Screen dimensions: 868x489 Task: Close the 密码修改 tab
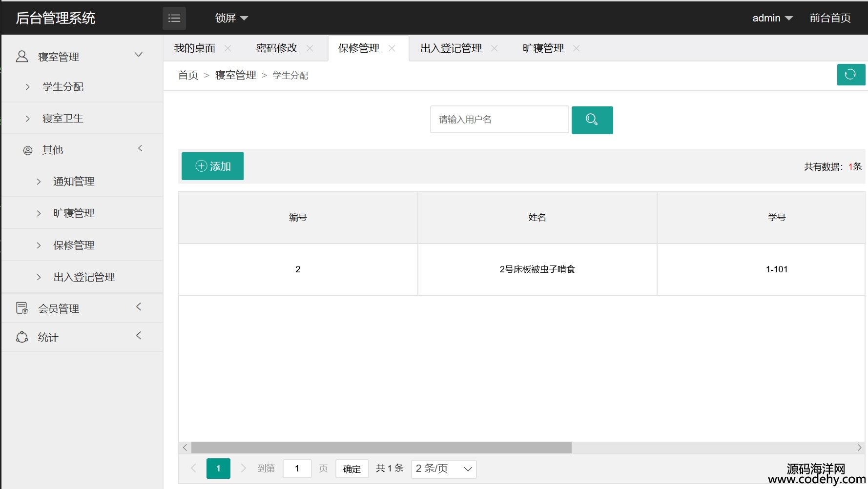pyautogui.click(x=310, y=48)
